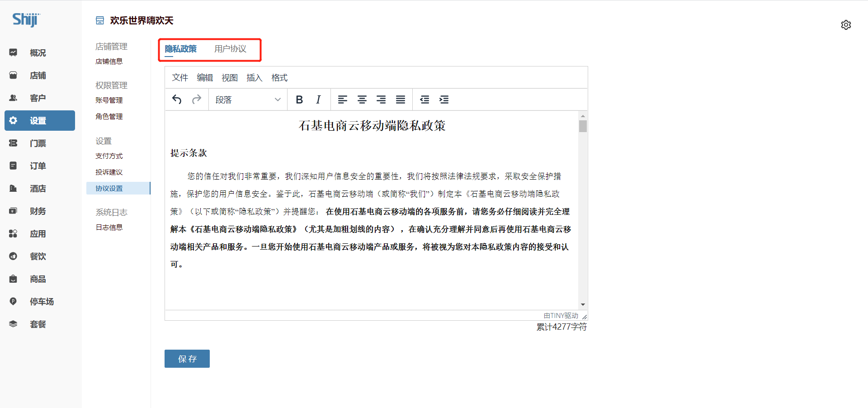Undo the last edit in the editor
Viewport: 868px width, 408px height.
[177, 100]
